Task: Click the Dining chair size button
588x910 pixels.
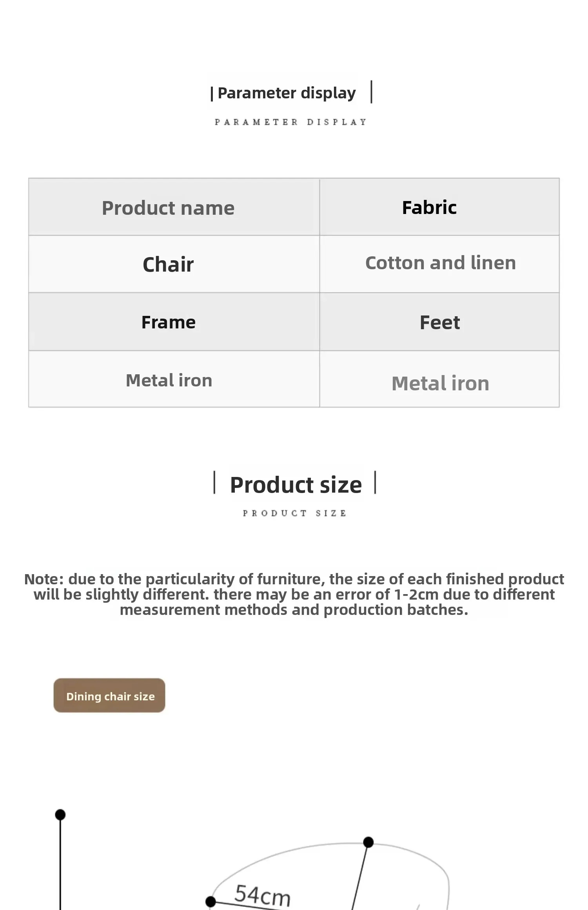Action: point(109,696)
